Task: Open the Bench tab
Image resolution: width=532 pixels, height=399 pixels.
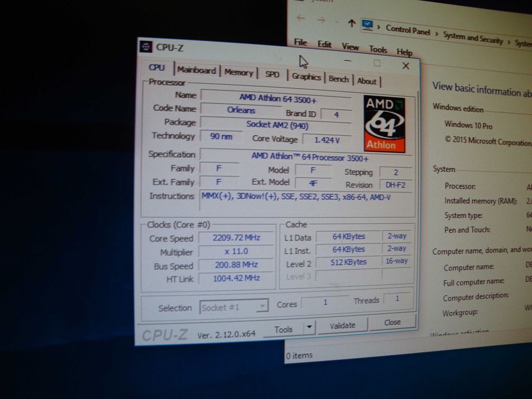Action: tap(339, 79)
